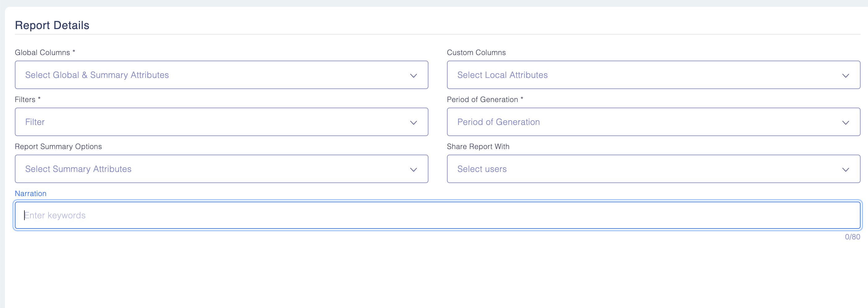Click the chevron arrow in Custom Columns field
This screenshot has width=868, height=308.
point(845,75)
